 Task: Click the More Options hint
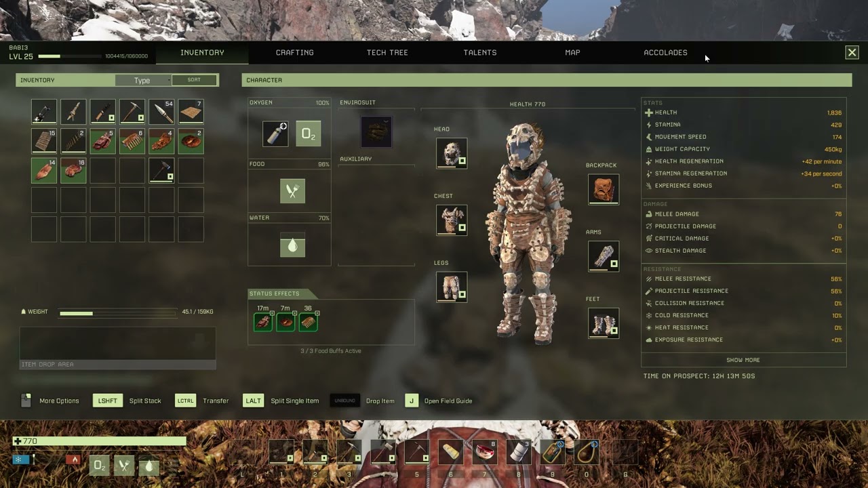tap(50, 401)
